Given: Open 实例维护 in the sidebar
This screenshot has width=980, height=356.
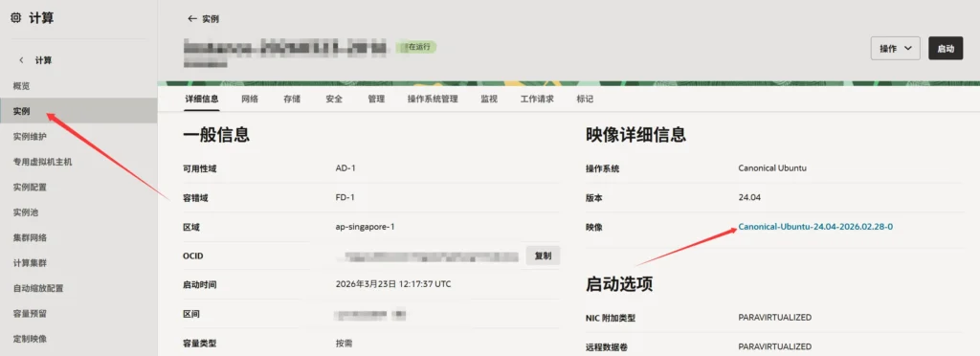Looking at the screenshot, I should click(x=78, y=136).
